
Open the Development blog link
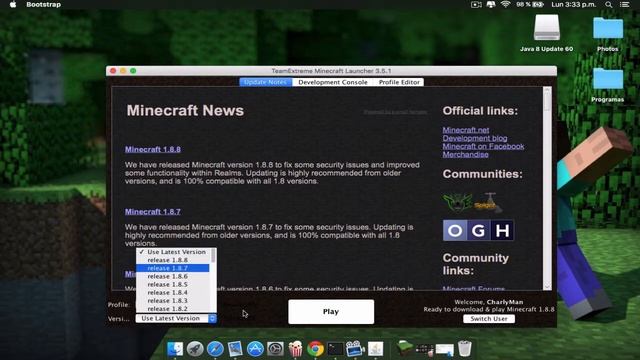tap(475, 138)
